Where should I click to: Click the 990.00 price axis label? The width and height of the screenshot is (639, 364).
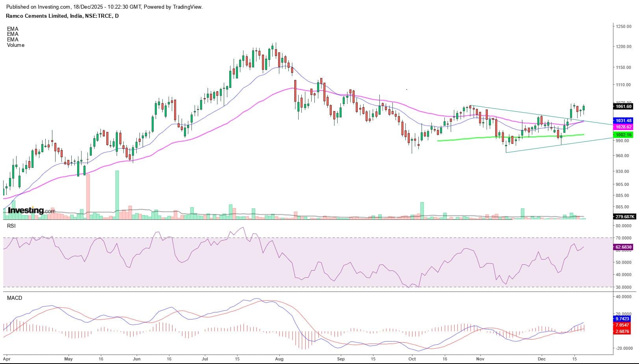pyautogui.click(x=622, y=141)
